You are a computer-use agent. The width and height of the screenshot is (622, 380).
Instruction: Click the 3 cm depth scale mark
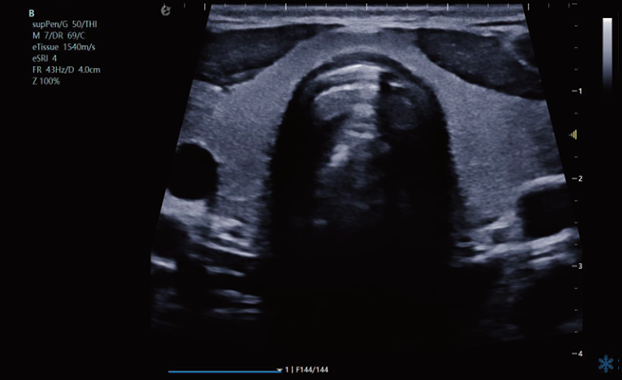(x=578, y=266)
